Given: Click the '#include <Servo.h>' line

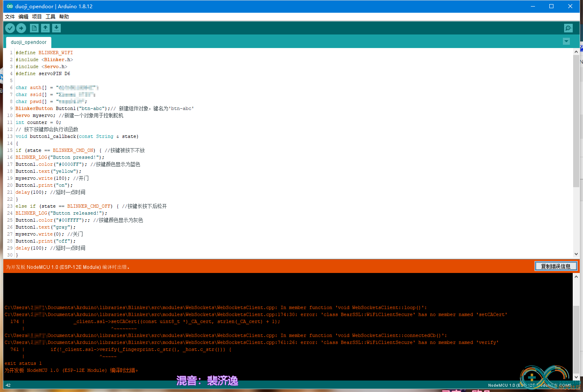Looking at the screenshot, I should tap(41, 66).
